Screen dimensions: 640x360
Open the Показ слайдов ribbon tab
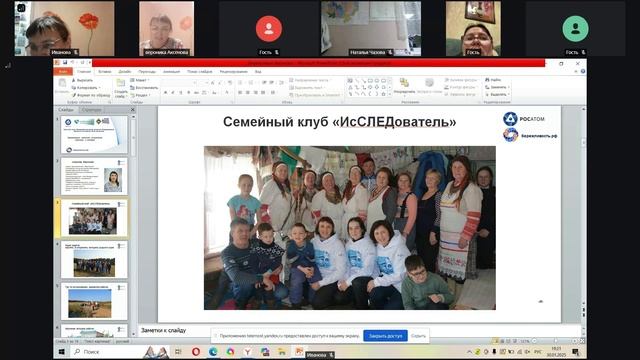(x=200, y=71)
